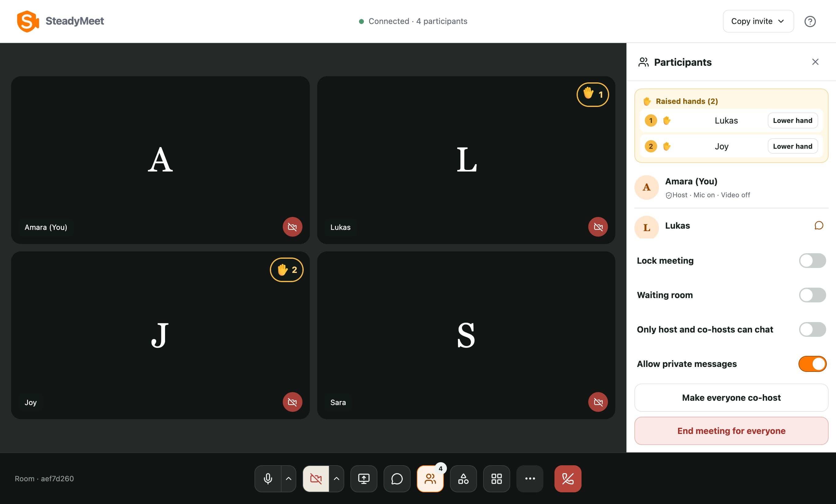This screenshot has height=504, width=836.
Task: Click the video-off icon on Amara's tile
Action: point(293,226)
